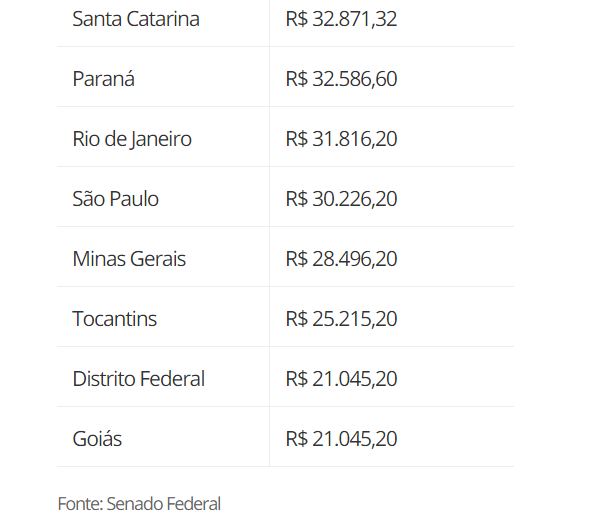Select the R$ 28.496,20 value
The height and width of the screenshot is (523, 593).
click(341, 259)
